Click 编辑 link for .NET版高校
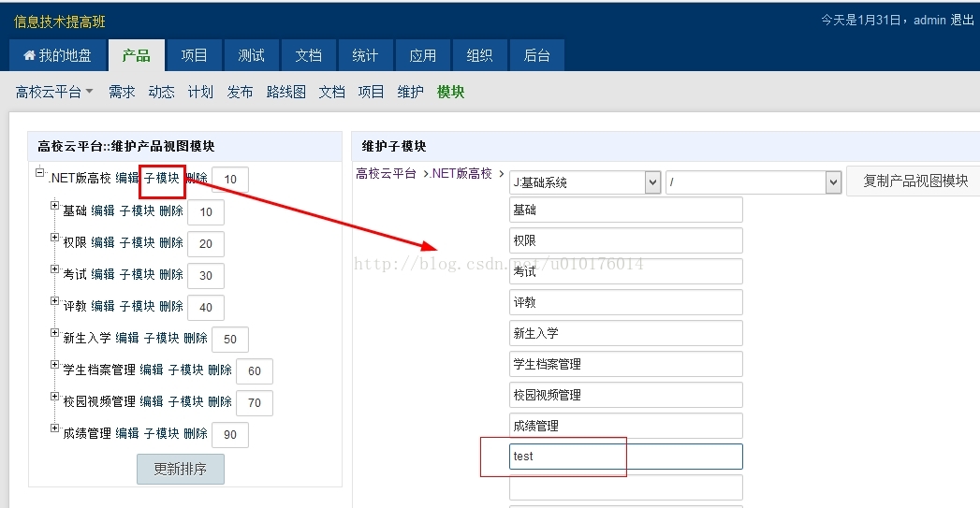This screenshot has height=508, width=980. pyautogui.click(x=127, y=178)
